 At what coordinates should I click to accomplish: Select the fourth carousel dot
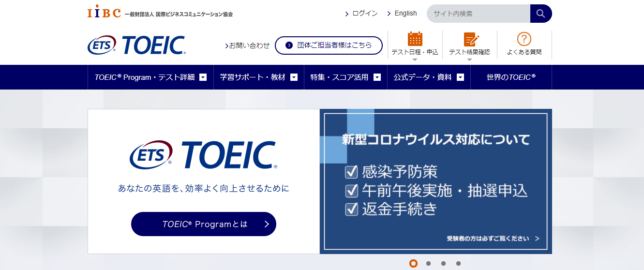[458, 264]
